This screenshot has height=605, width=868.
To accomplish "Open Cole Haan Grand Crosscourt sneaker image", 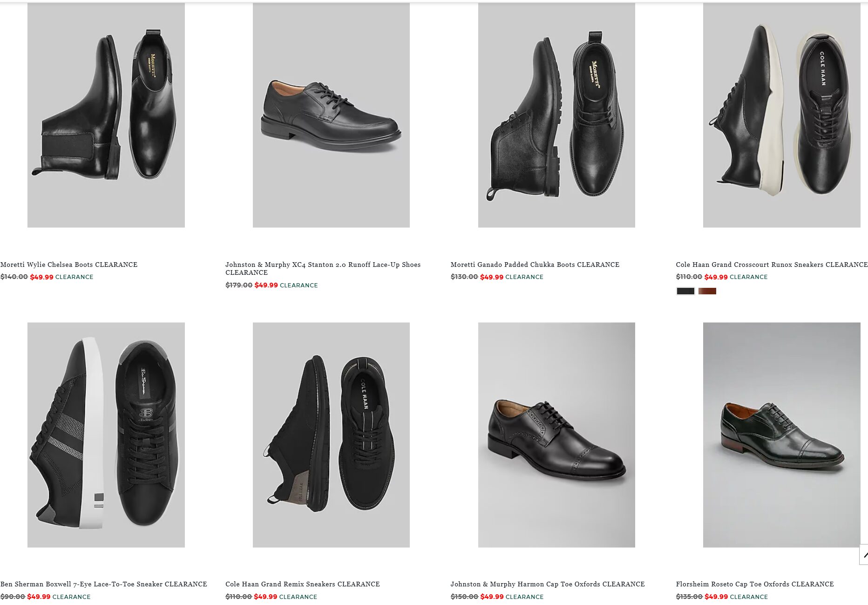I will tap(781, 115).
